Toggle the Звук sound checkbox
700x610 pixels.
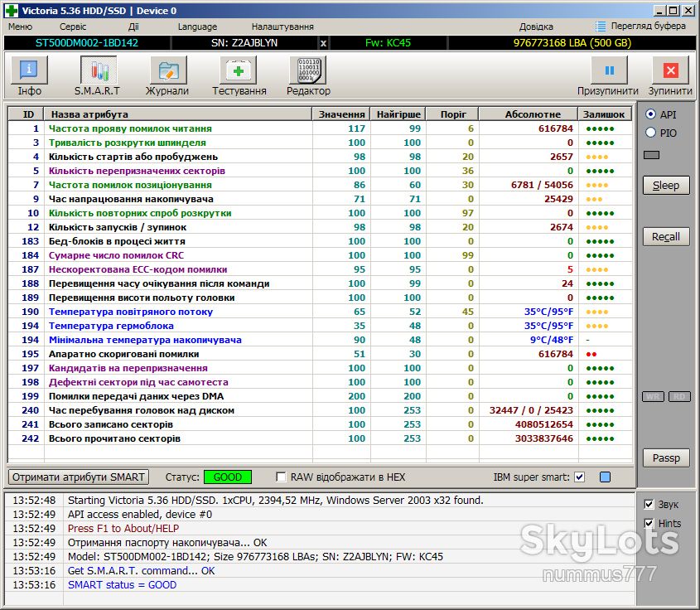point(649,504)
